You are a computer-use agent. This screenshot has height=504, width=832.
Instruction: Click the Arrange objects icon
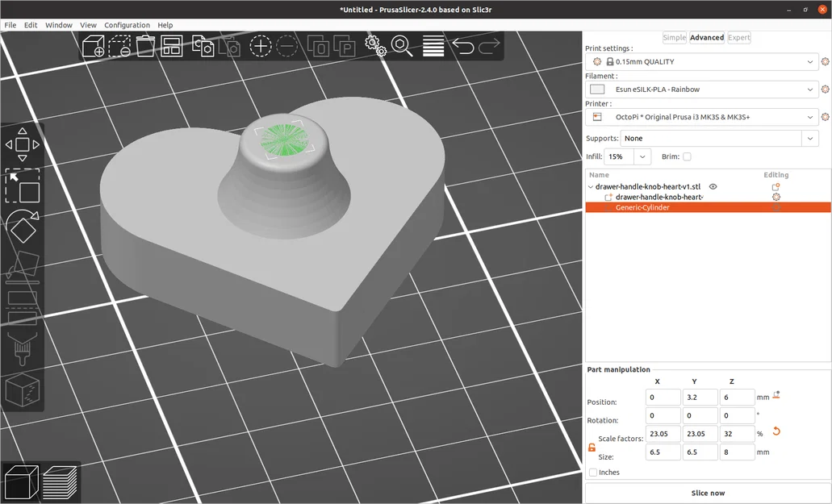[171, 46]
